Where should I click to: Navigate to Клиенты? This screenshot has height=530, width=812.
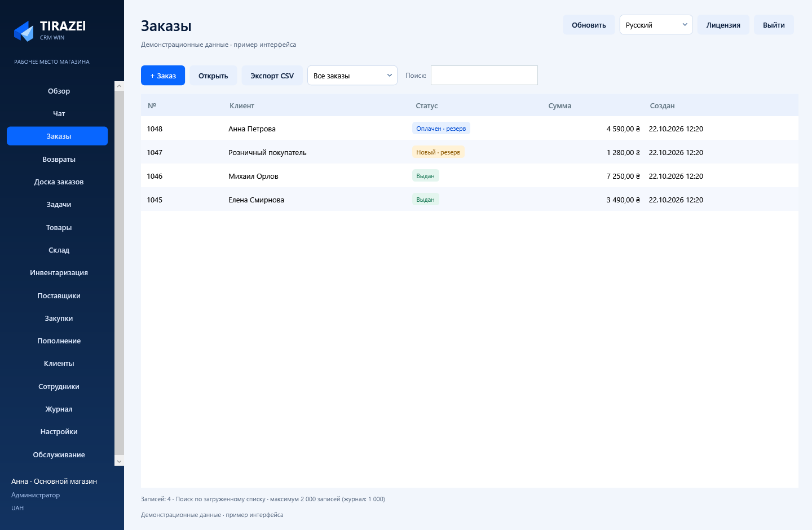(59, 363)
